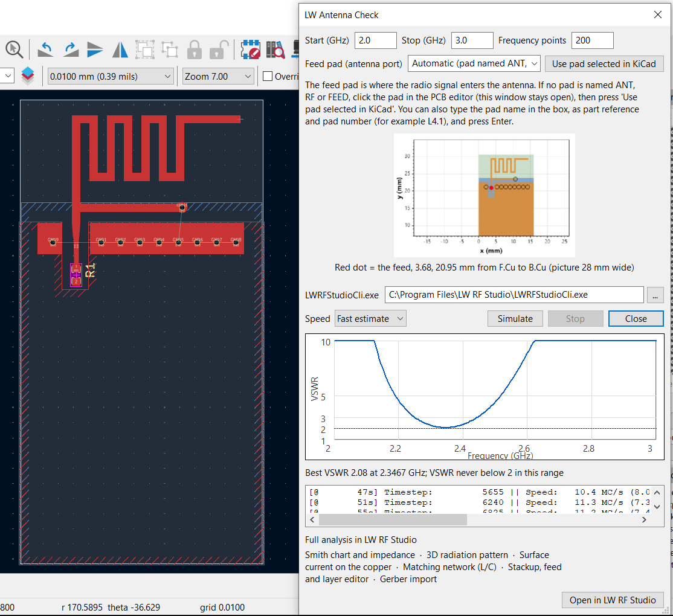Image resolution: width=673 pixels, height=616 pixels.
Task: Click the '3D radiation pattern' text
Action: pyautogui.click(x=467, y=554)
